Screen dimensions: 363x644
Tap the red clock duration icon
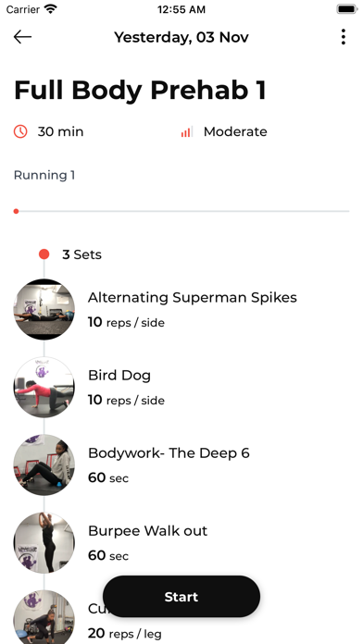tap(20, 131)
